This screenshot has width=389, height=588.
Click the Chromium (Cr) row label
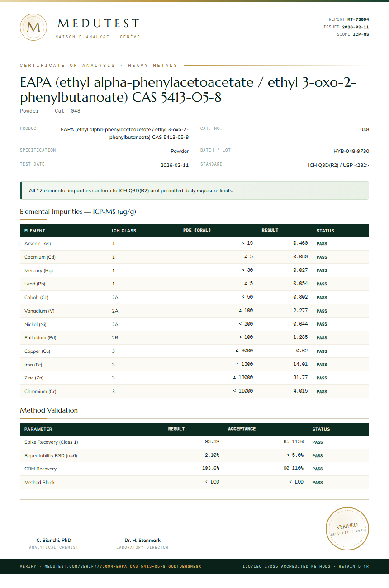pyautogui.click(x=40, y=392)
